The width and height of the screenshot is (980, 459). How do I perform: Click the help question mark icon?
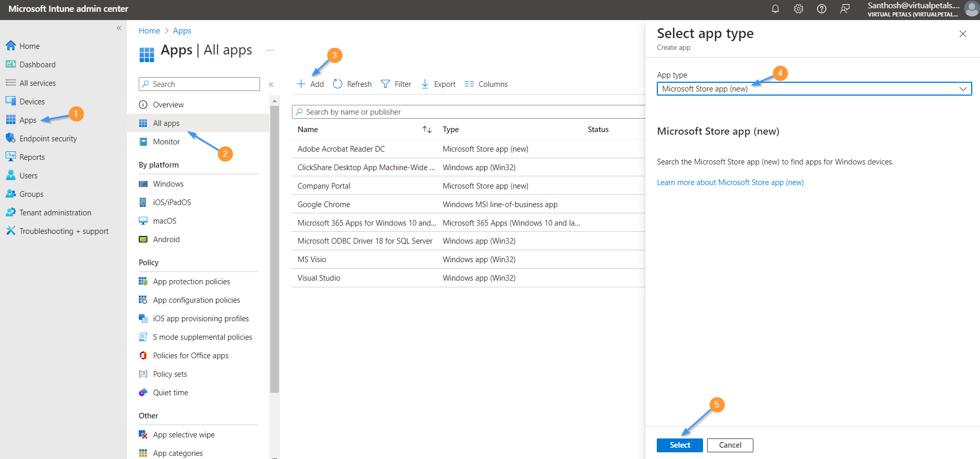(822, 9)
